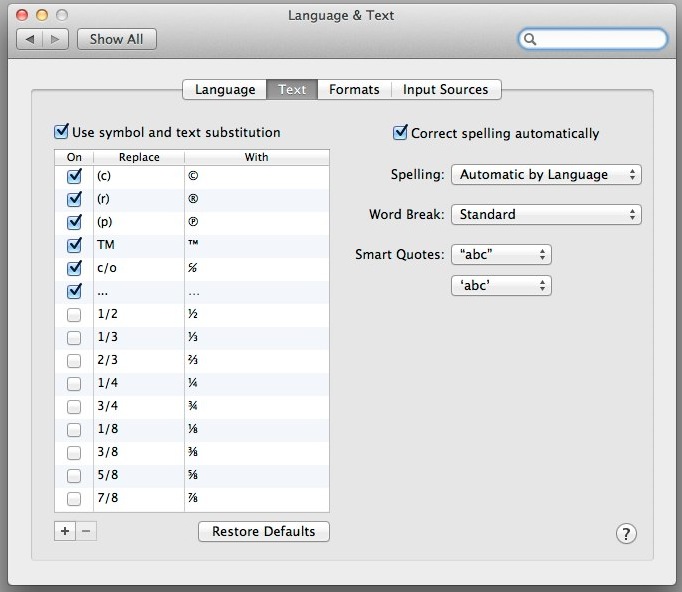
Task: Click the magnifying glass search icon
Action: (x=531, y=39)
